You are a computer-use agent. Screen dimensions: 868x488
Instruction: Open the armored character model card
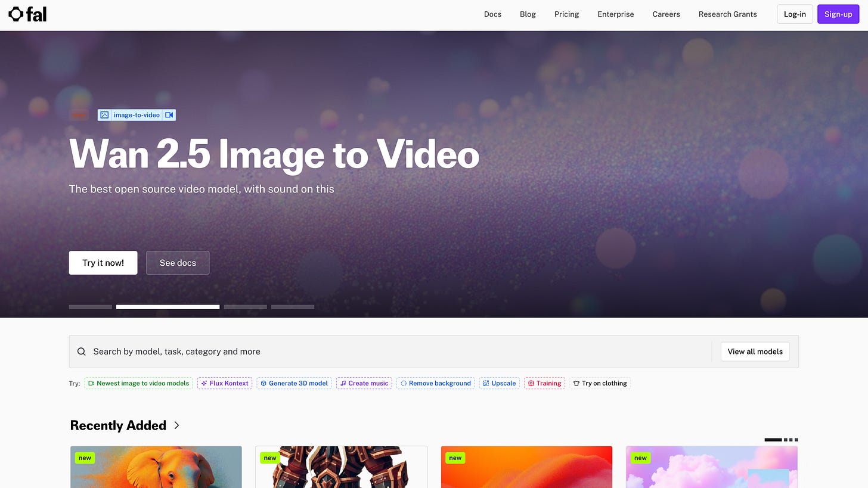click(x=341, y=467)
